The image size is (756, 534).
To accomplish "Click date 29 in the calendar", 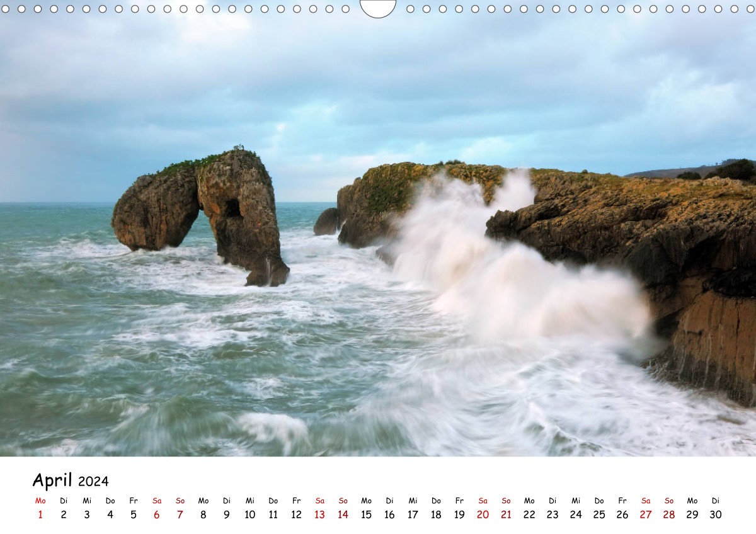I will click(693, 514).
